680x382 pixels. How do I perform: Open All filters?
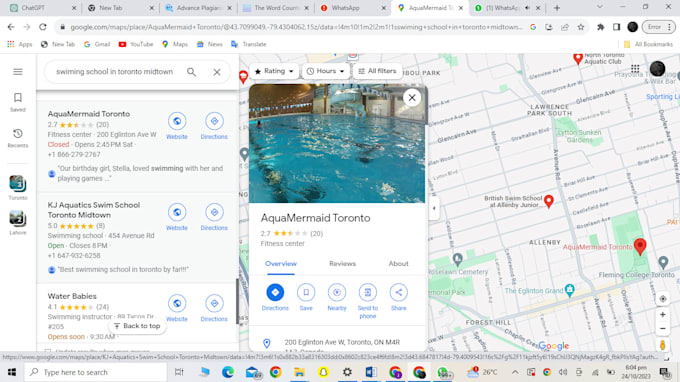point(378,71)
